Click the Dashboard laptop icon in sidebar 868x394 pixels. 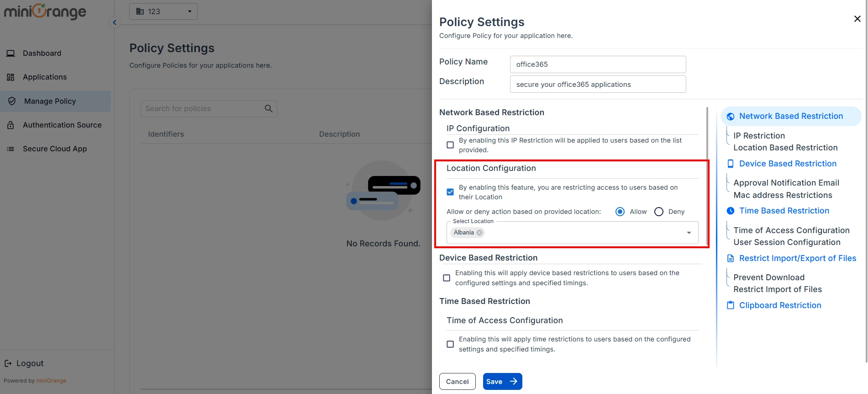[x=11, y=53]
